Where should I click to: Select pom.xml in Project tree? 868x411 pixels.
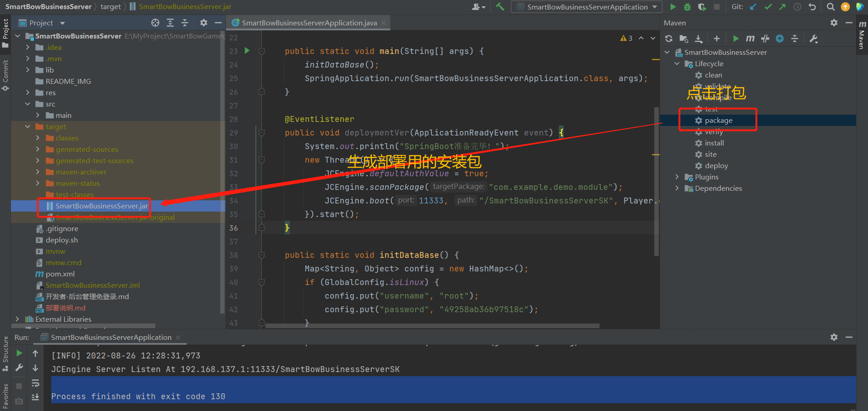click(60, 274)
